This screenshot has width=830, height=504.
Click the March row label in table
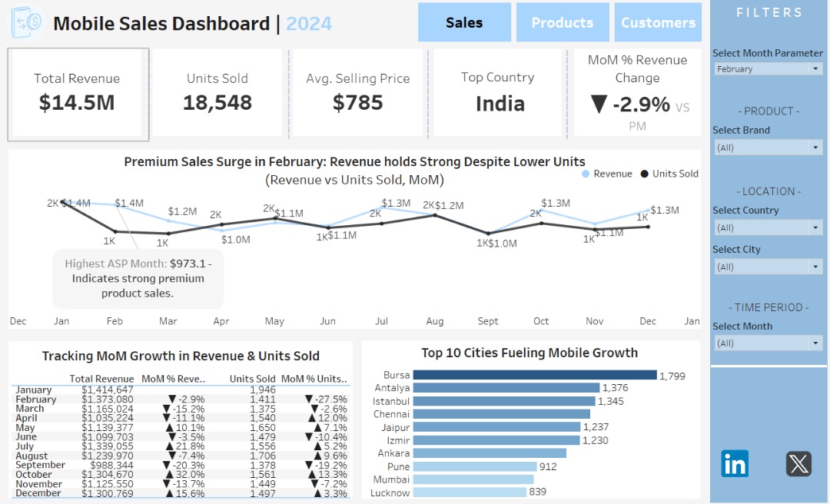coord(30,409)
